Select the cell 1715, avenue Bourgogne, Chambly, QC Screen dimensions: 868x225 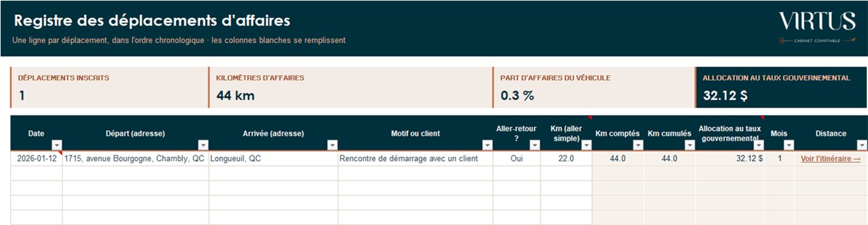(x=136, y=159)
